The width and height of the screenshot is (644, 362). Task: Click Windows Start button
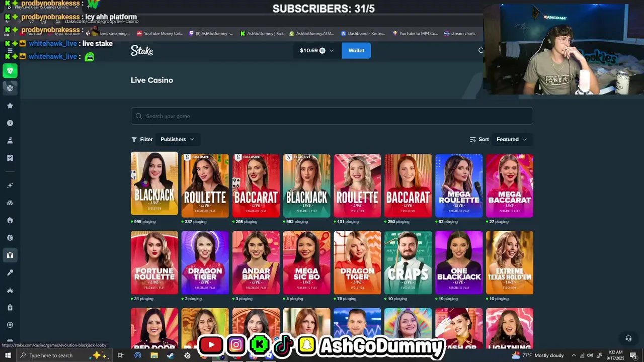[8, 355]
